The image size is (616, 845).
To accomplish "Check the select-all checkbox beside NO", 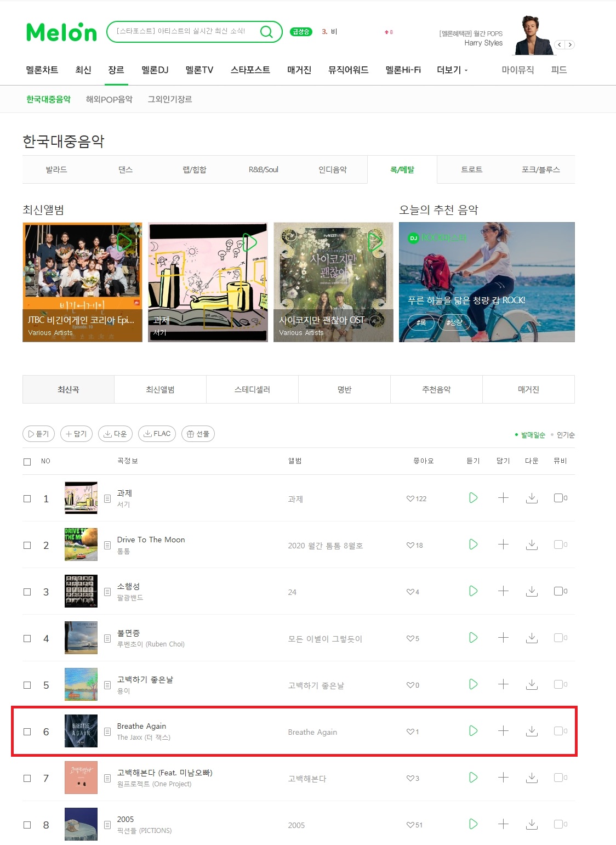I will point(27,462).
